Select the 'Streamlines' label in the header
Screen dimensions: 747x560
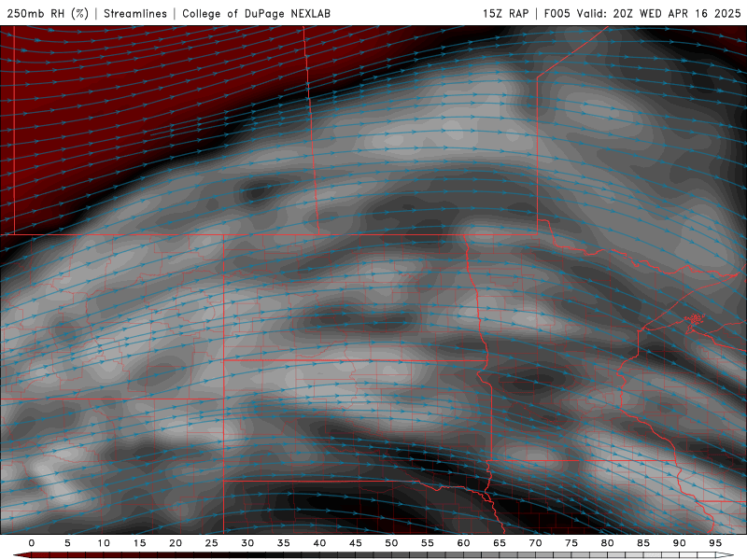tap(135, 13)
